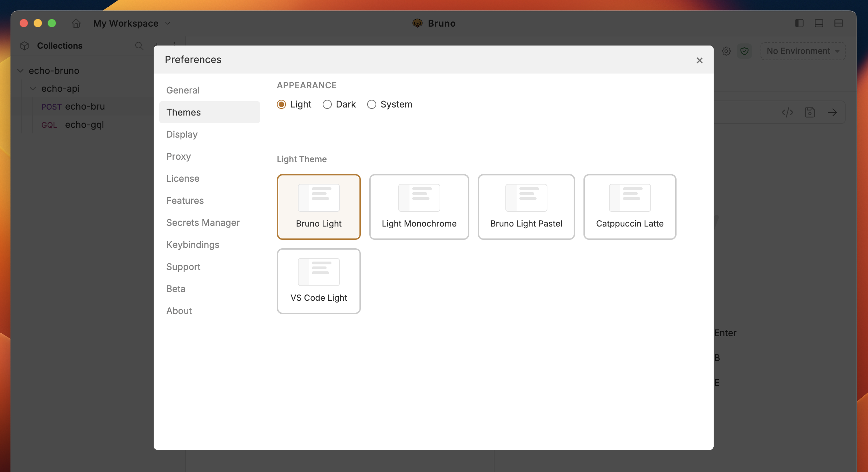Image resolution: width=868 pixels, height=472 pixels.
Task: Select the Dark appearance radio button
Action: click(327, 104)
